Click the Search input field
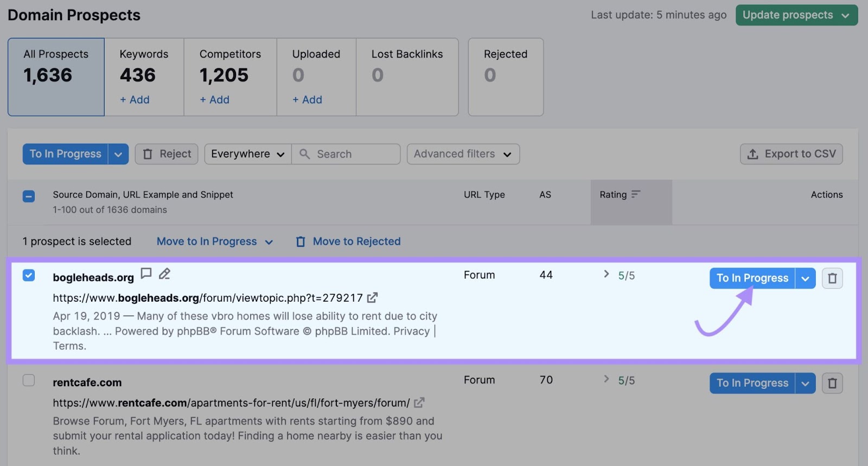 tap(355, 154)
